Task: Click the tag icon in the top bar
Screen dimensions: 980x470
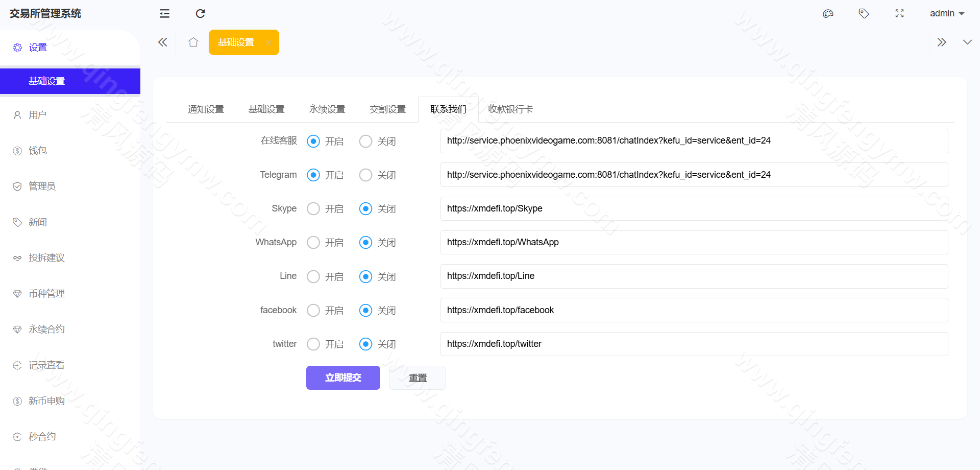Action: (x=864, y=13)
